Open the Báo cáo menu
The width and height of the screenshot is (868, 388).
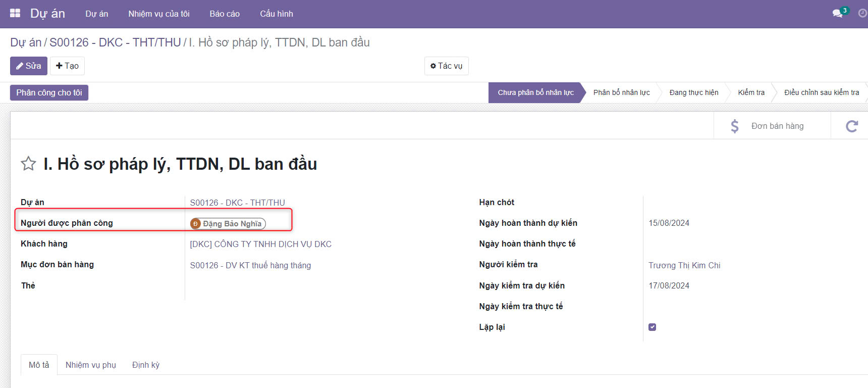click(225, 14)
